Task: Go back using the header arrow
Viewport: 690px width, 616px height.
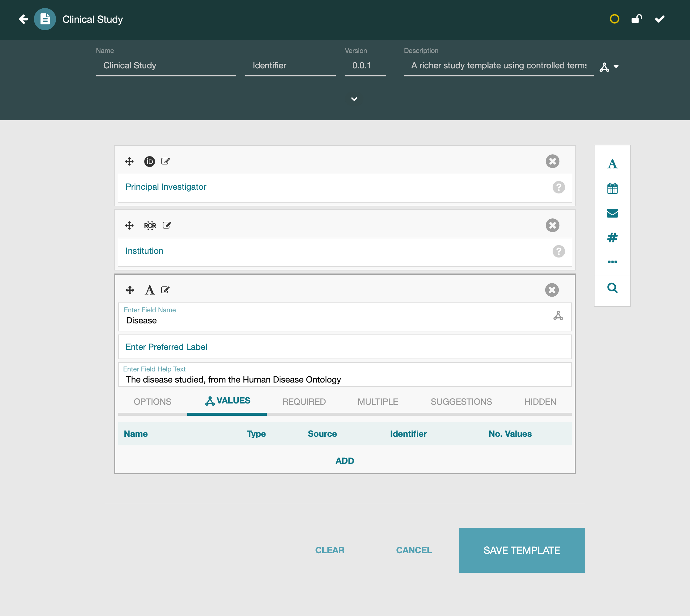Action: point(23,19)
